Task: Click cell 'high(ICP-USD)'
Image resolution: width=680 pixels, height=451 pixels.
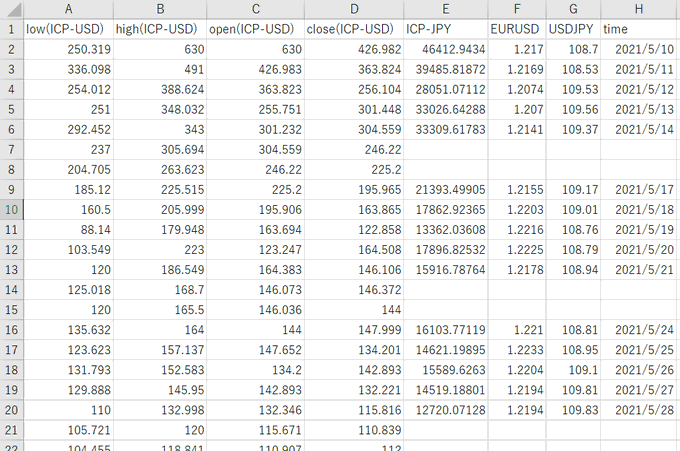Action: pos(160,29)
